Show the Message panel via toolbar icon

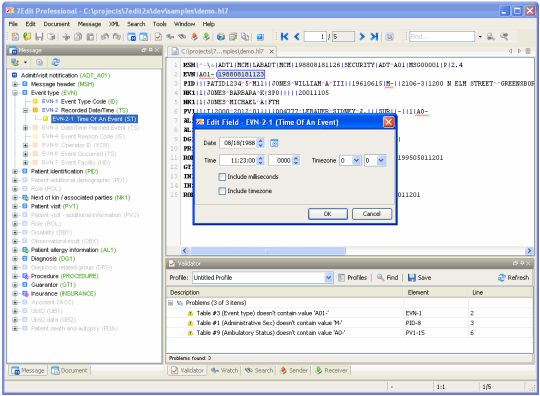pyautogui.click(x=132, y=37)
